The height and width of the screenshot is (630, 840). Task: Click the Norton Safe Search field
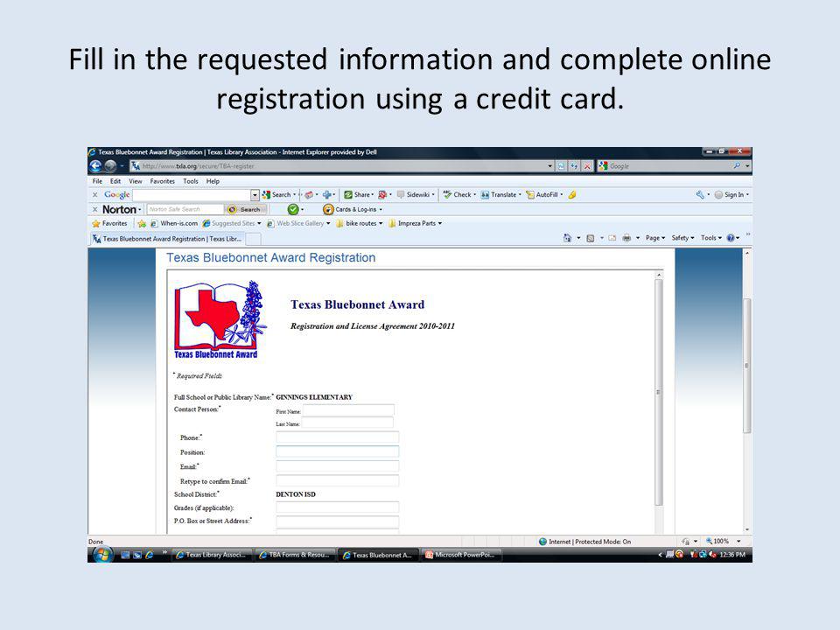tap(185, 209)
